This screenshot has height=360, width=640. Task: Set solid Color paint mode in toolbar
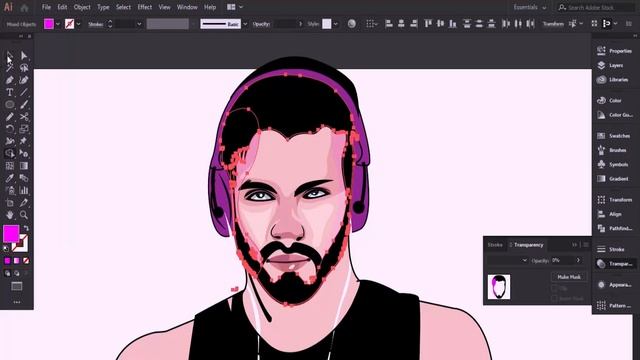7,260
